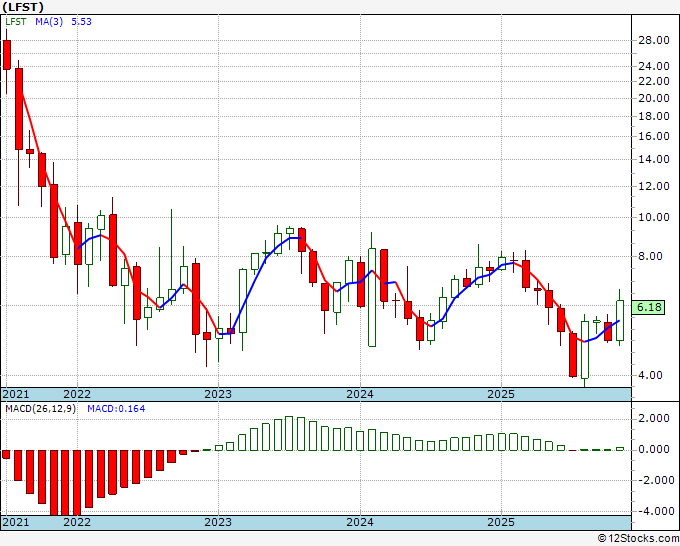Click the MACD:0.164 value label
Screen dimensions: 680x546
pyautogui.click(x=116, y=409)
